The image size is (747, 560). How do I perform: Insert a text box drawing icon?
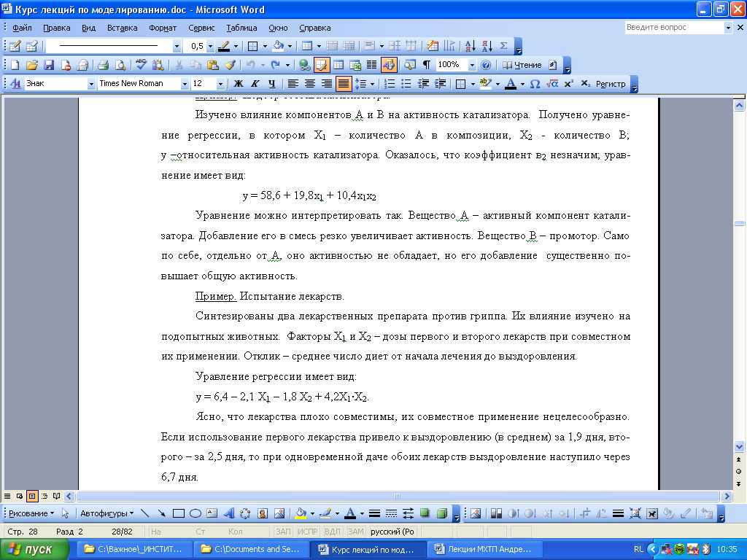pyautogui.click(x=212, y=513)
